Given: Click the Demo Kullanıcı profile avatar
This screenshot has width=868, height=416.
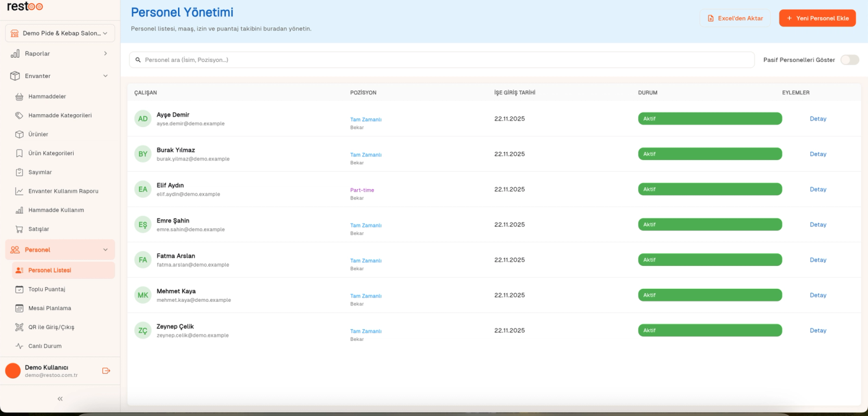Looking at the screenshot, I should point(13,371).
